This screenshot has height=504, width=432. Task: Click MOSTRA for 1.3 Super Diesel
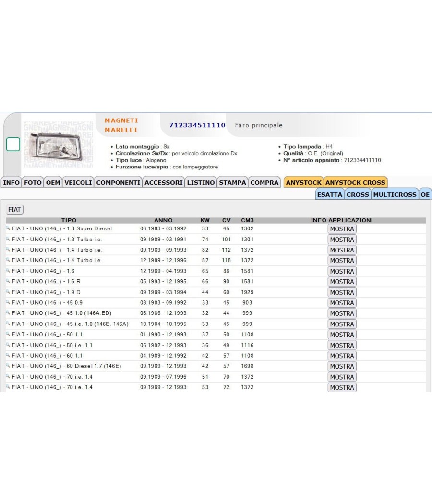click(x=342, y=229)
